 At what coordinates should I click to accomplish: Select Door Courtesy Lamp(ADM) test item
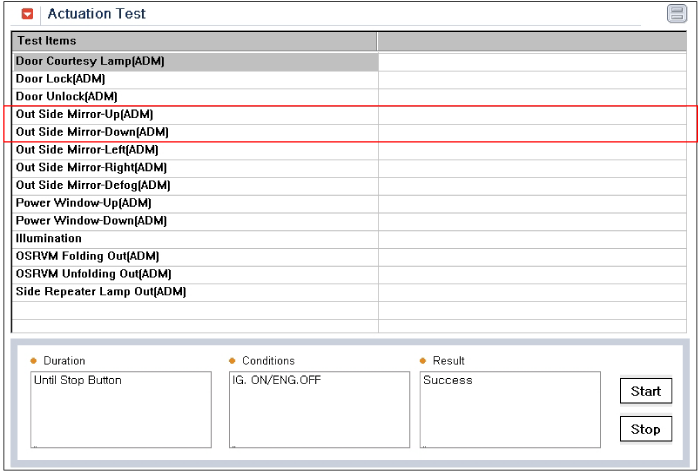[x=196, y=62]
